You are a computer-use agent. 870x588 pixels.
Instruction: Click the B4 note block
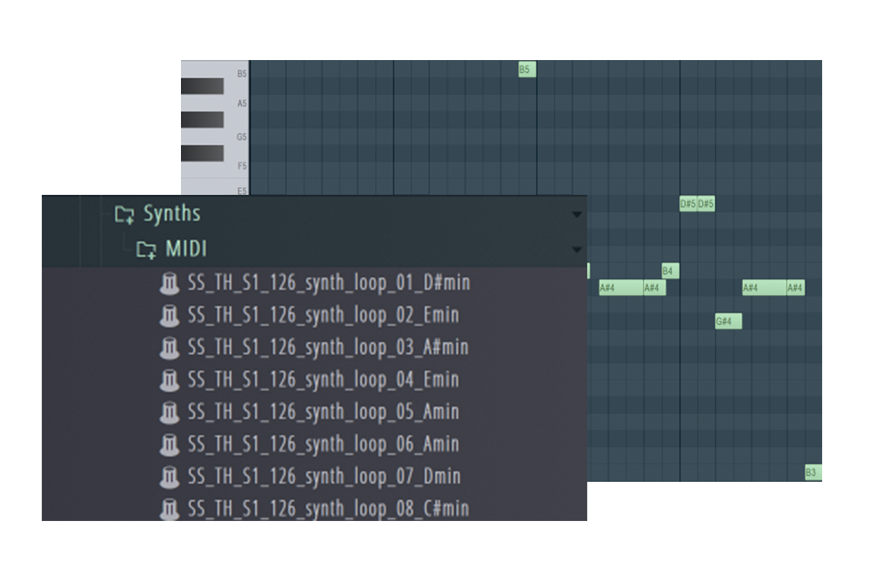pos(669,271)
